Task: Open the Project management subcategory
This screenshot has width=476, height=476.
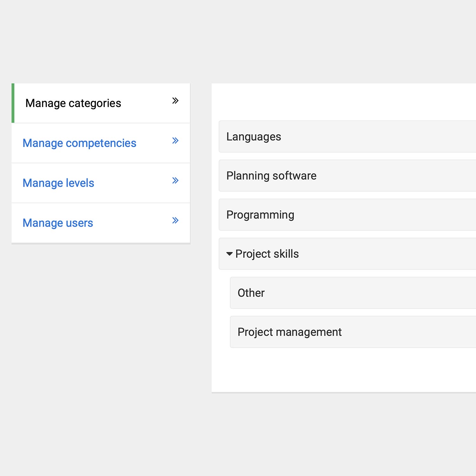Action: click(317, 332)
